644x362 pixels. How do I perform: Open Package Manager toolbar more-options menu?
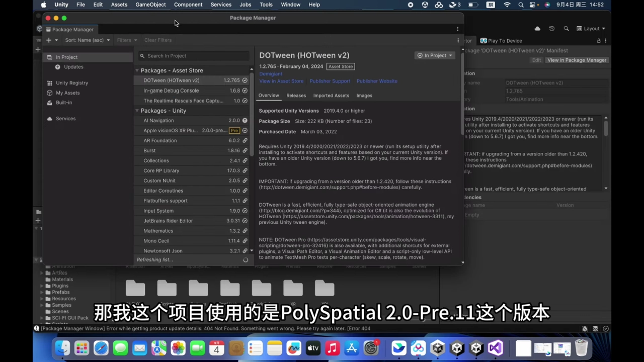pos(458,40)
